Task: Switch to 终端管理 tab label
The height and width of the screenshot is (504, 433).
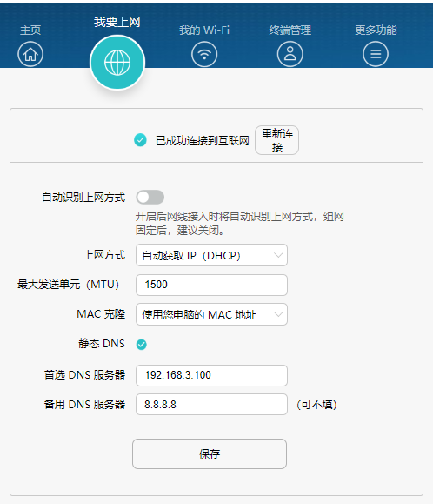Action: [290, 30]
